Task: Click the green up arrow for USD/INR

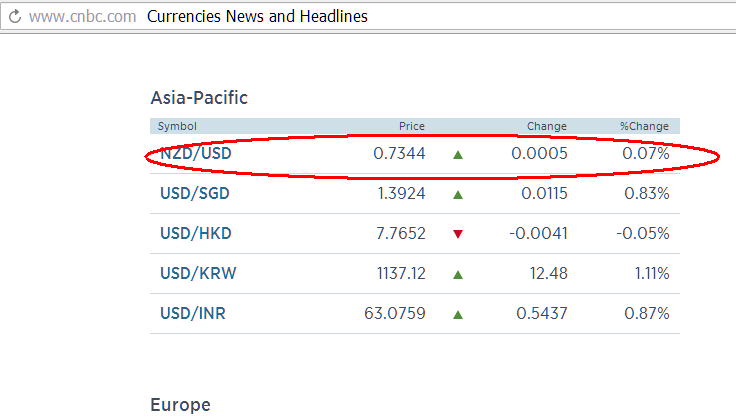Action: tap(458, 314)
